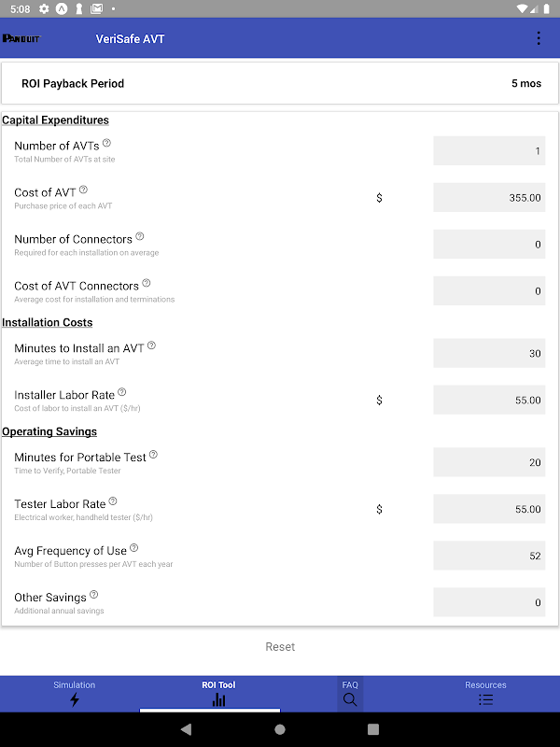Open the three-dot overflow menu
Viewport: 560px width, 747px height.
[x=539, y=38]
